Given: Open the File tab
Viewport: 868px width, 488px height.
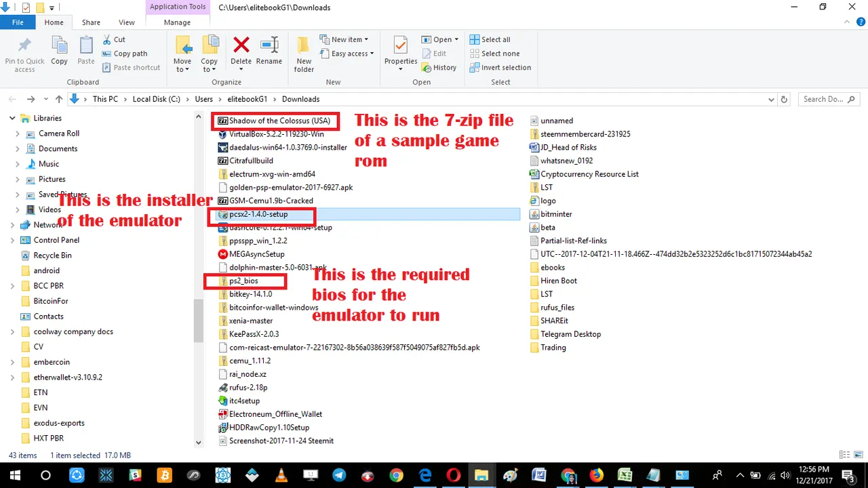Looking at the screenshot, I should point(18,22).
